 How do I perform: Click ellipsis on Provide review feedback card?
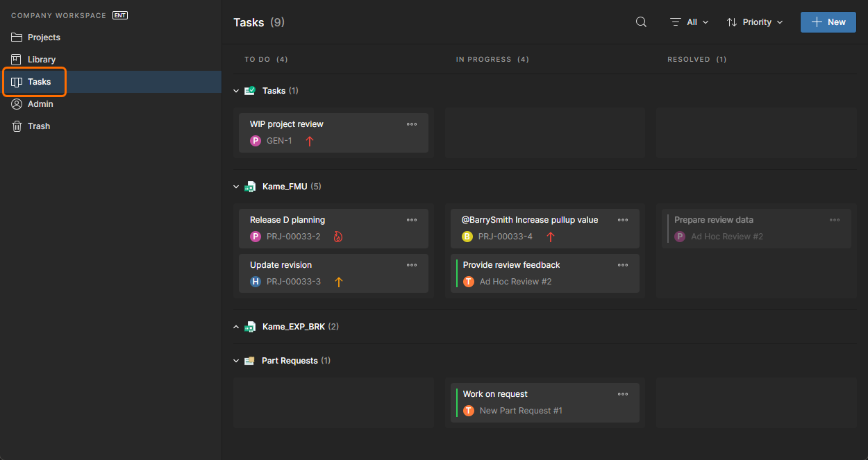[x=623, y=265]
